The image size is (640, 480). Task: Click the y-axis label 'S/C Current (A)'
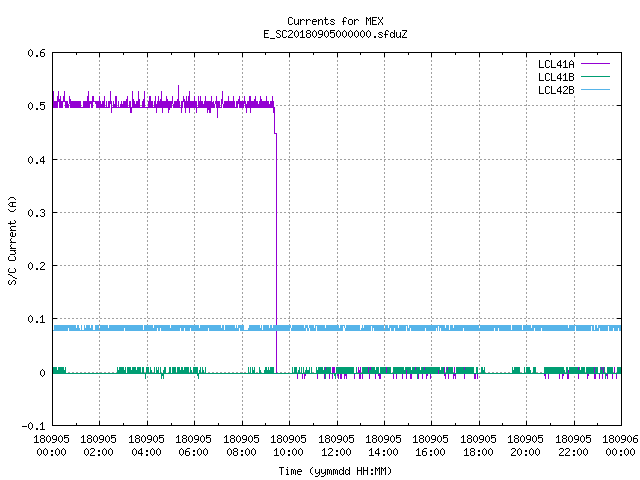(x=12, y=241)
